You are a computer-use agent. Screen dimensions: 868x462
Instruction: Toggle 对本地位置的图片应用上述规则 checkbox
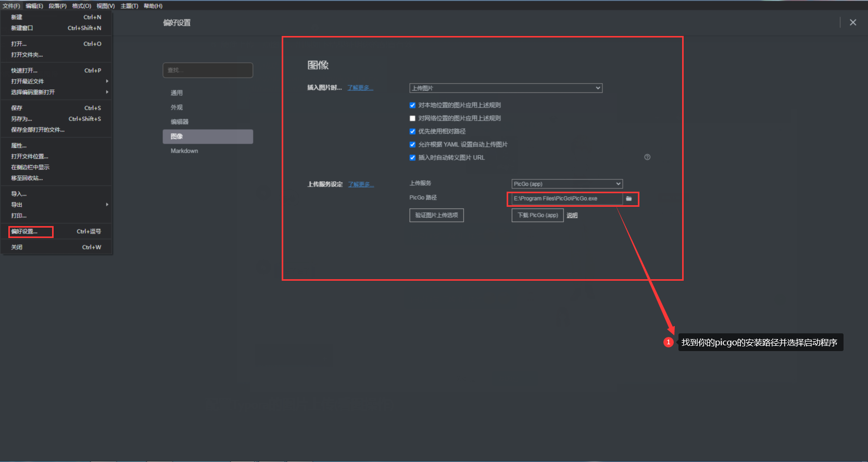(x=412, y=105)
